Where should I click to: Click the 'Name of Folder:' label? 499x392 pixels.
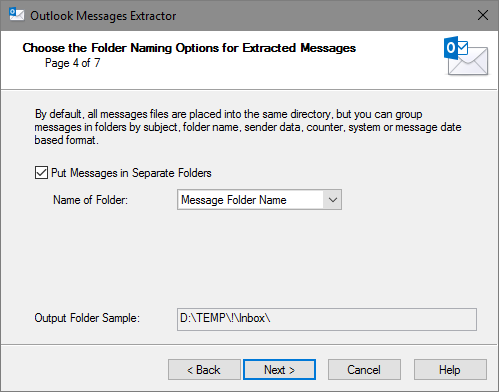coord(90,200)
